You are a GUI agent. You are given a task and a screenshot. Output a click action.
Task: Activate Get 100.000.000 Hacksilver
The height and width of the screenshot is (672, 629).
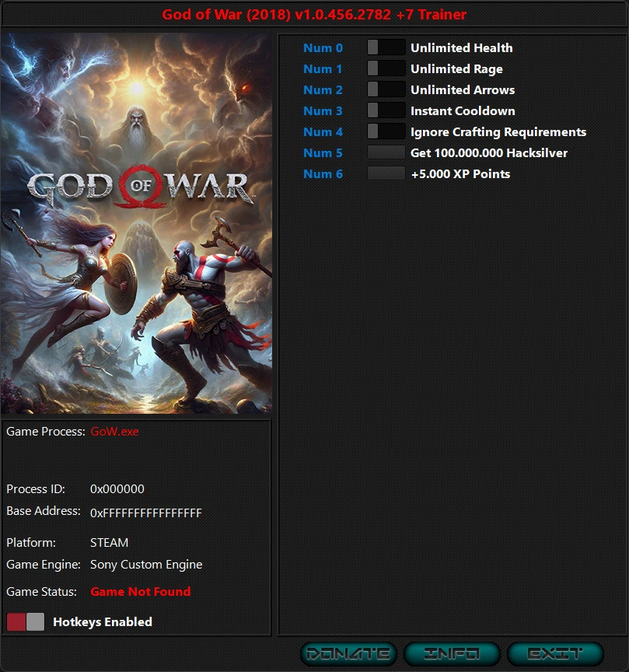coord(386,152)
